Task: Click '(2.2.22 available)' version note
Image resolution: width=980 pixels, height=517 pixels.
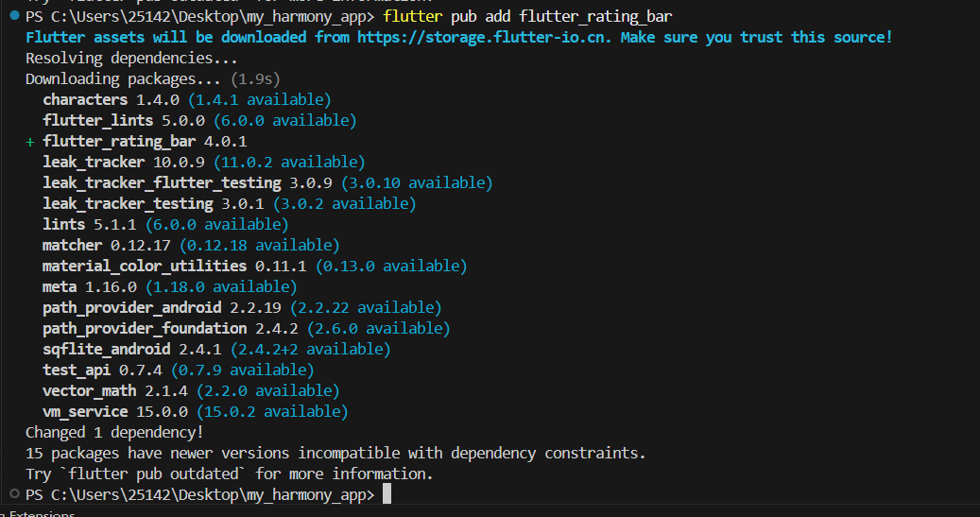Action: pos(366,307)
